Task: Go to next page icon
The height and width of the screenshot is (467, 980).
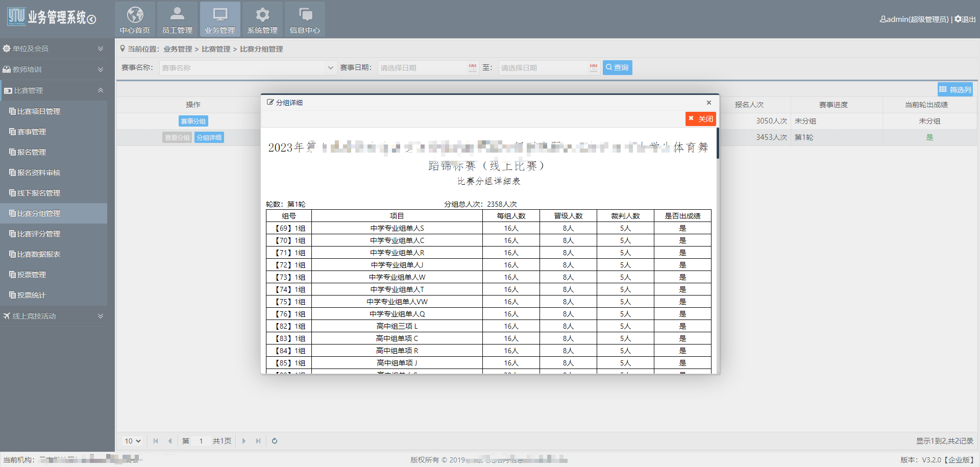Action: [x=244, y=441]
